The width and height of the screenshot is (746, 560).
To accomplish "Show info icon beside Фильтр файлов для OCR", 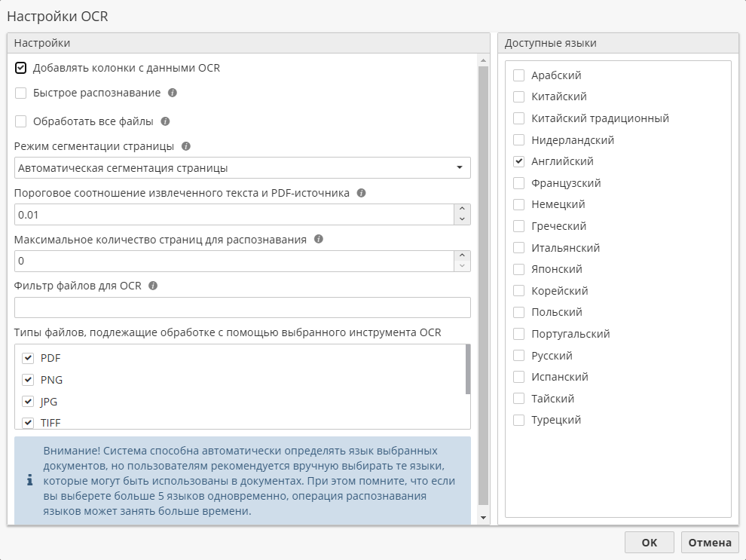I will pyautogui.click(x=153, y=286).
